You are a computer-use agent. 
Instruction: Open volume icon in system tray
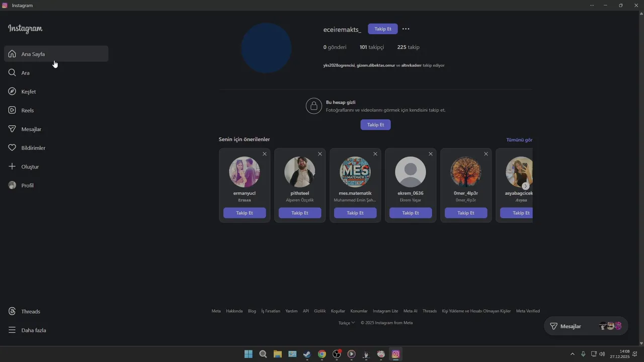coord(602,354)
